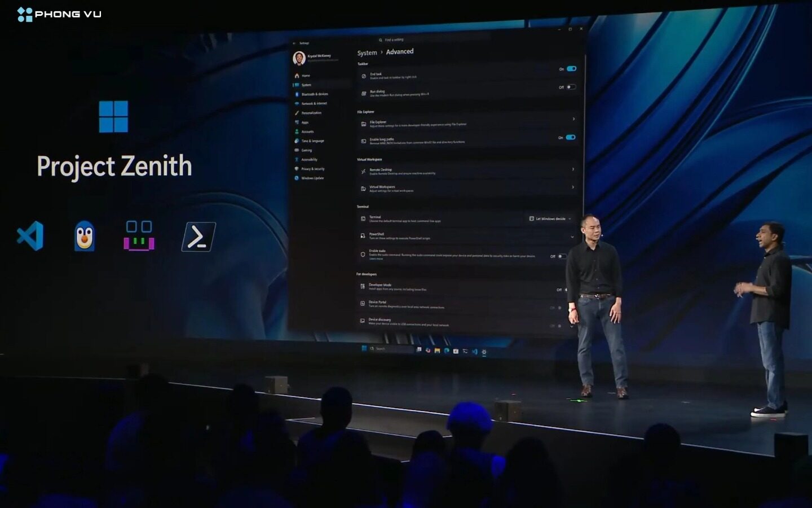Screen dimensions: 812x508
Task: Open the Windows Start button on the taskbar
Action: coord(364,348)
